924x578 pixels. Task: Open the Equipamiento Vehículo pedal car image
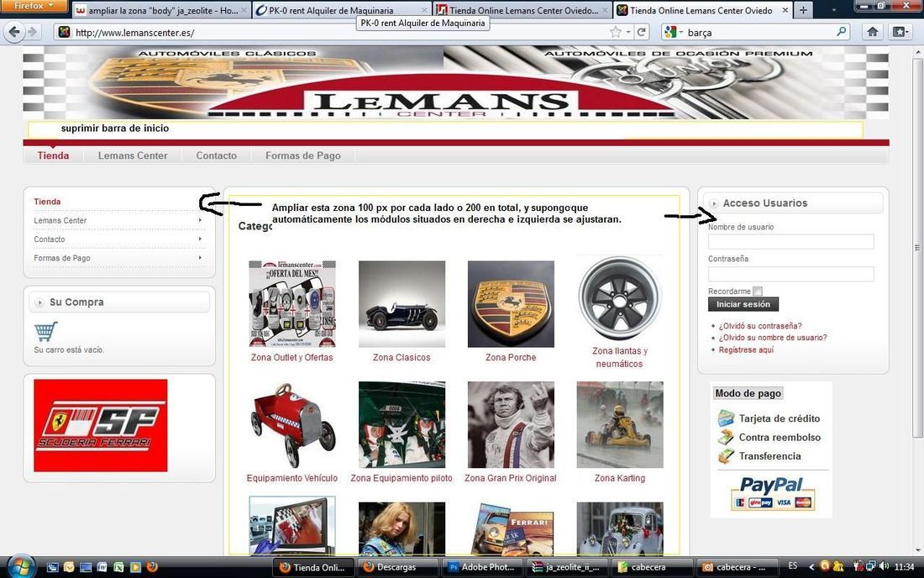click(292, 425)
